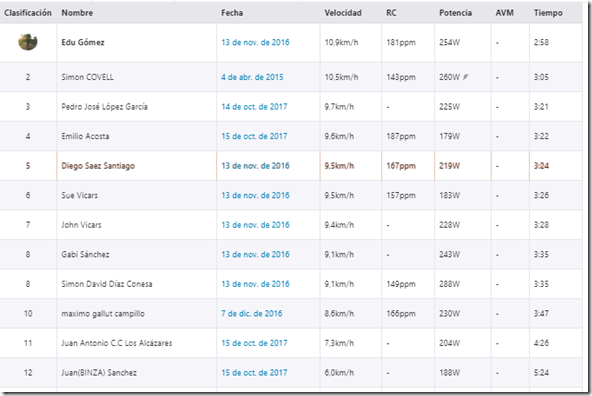This screenshot has width=592, height=396.
Task: Select the Simon COVELL athlete name
Action: point(88,77)
